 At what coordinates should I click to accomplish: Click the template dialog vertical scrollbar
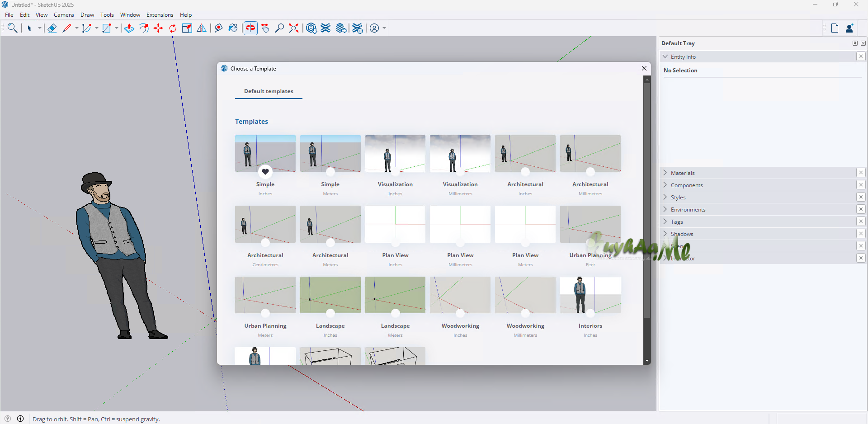[647, 200]
